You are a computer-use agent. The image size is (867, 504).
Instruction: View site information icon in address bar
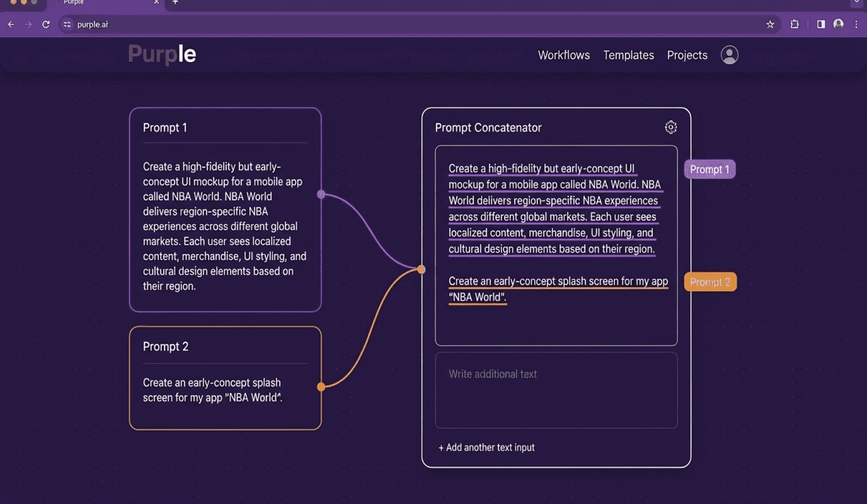[67, 24]
